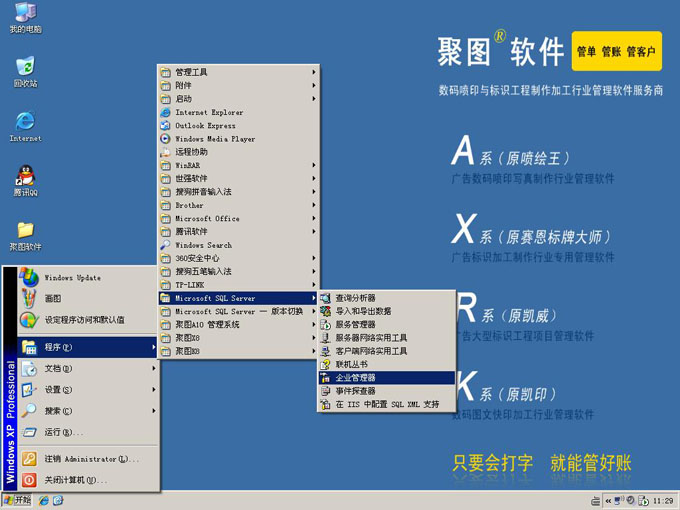Expand the TP-LINK submenu arrow
The image size is (680, 510).
tap(314, 285)
